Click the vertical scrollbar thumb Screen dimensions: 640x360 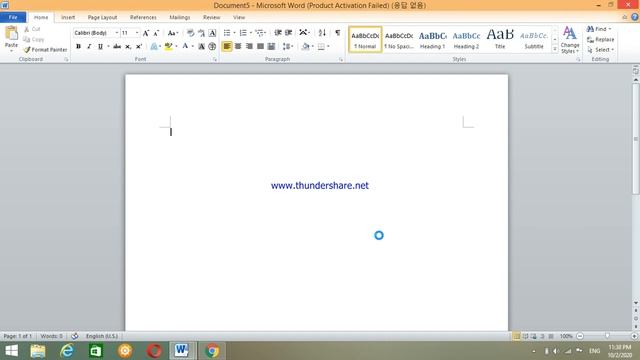636,139
